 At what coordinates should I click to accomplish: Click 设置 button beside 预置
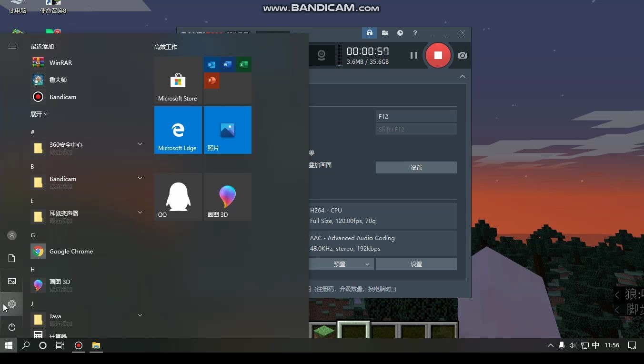point(416,264)
